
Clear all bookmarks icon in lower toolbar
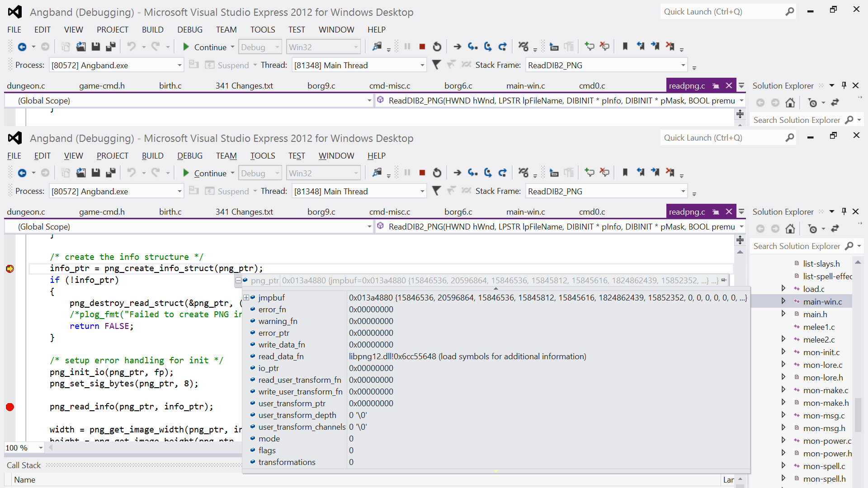pos(670,172)
